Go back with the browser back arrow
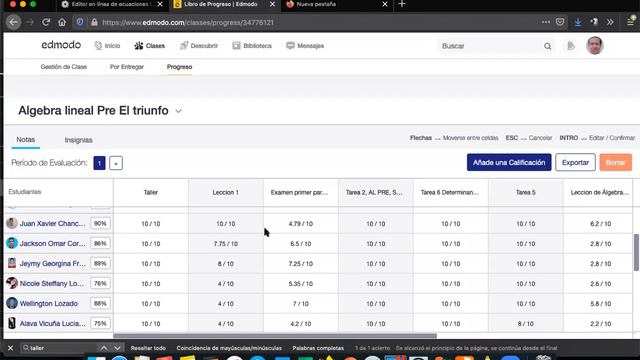 click(x=13, y=22)
